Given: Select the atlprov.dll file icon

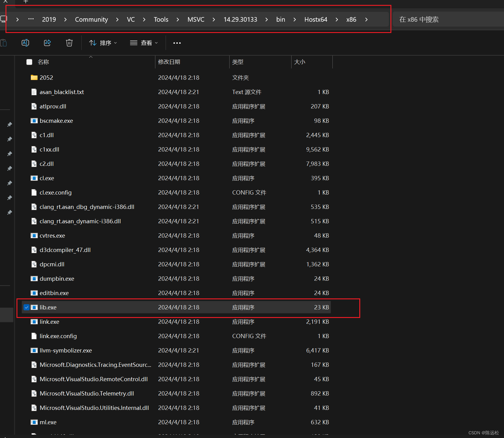Looking at the screenshot, I should (x=34, y=106).
